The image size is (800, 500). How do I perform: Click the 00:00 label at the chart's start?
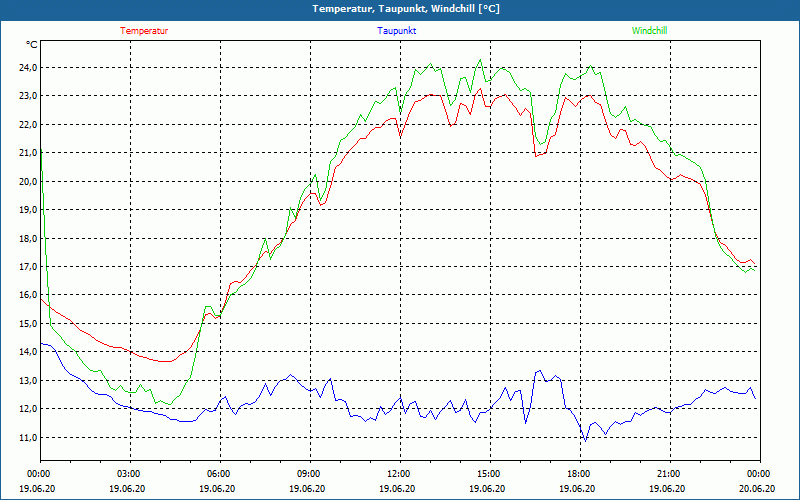pos(38,474)
